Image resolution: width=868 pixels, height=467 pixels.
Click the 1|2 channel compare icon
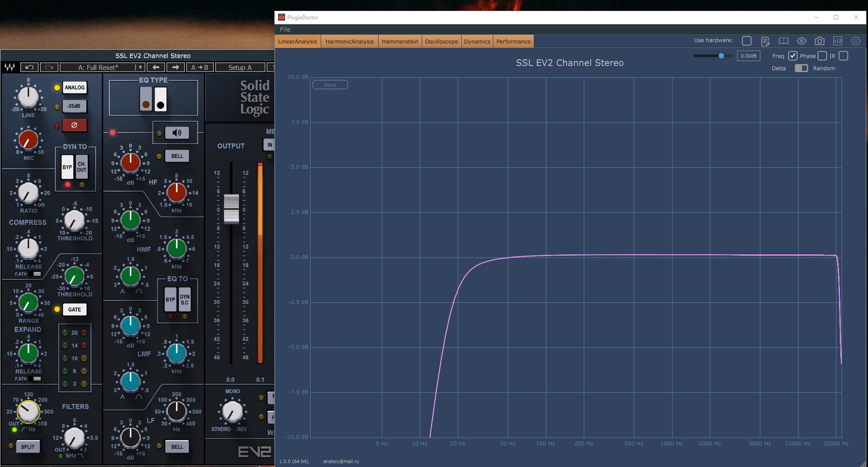(838, 41)
